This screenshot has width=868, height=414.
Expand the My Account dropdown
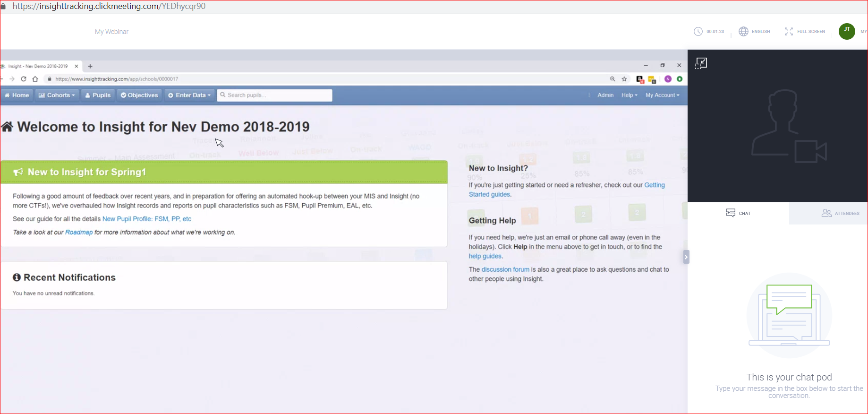click(663, 95)
